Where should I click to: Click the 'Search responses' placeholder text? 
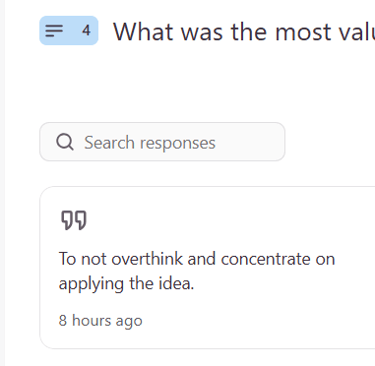150,143
